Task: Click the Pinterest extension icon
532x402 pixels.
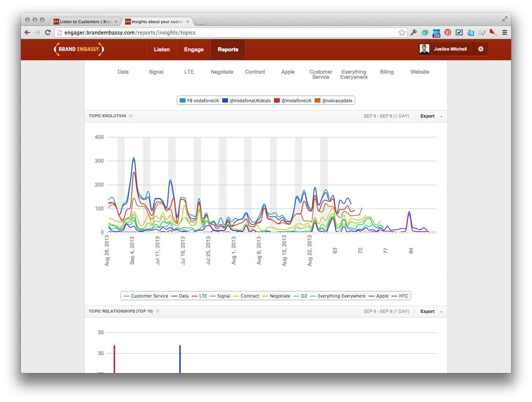Action: (x=448, y=32)
